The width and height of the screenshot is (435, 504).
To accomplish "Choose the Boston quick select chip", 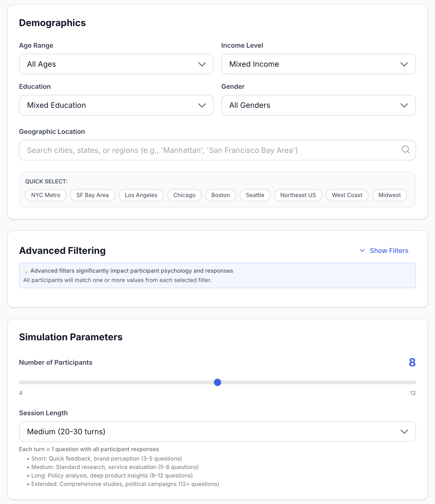I will [x=220, y=195].
